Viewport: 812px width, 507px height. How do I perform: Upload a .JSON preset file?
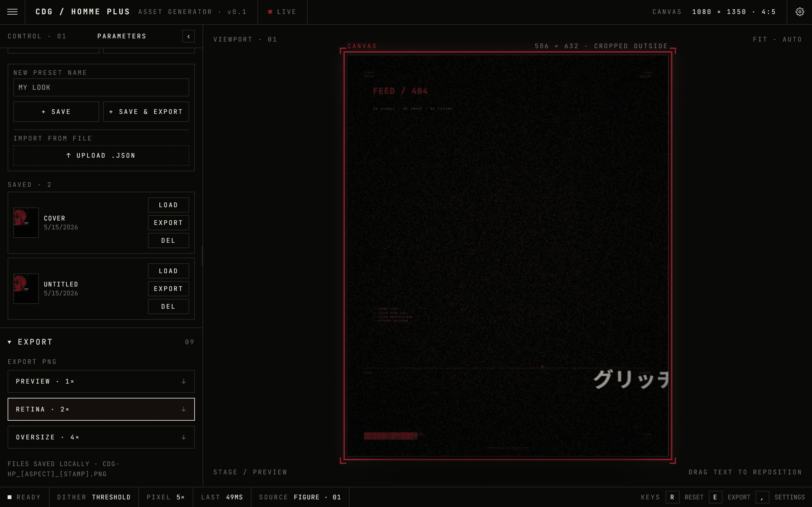[x=101, y=155]
